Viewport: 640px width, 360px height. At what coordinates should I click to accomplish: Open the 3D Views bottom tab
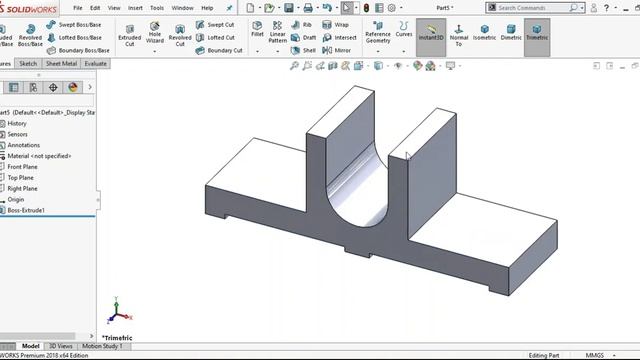60,346
